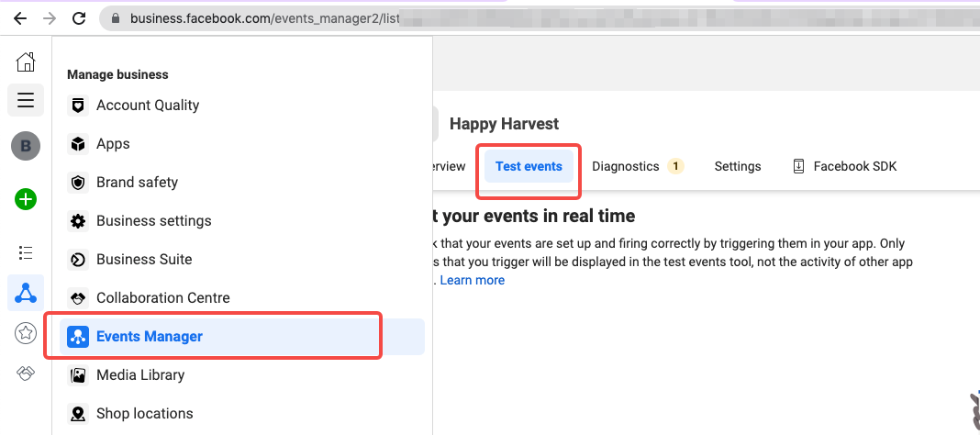Viewport: 980px width, 435px height.
Task: Open the handshake icon in left rail
Action: tap(26, 374)
